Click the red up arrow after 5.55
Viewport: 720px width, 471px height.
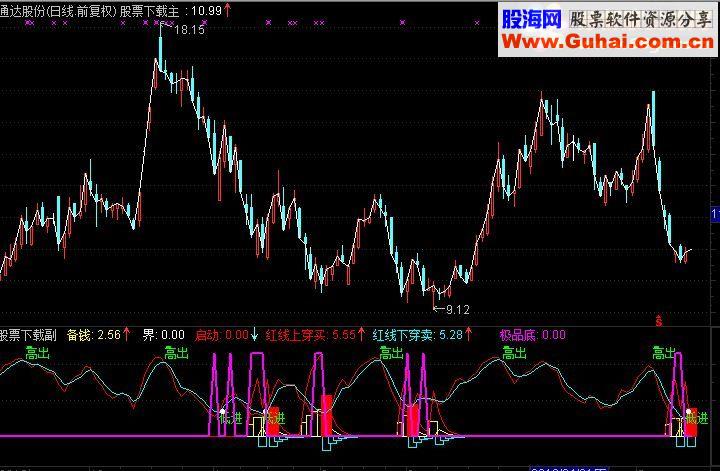point(361,335)
